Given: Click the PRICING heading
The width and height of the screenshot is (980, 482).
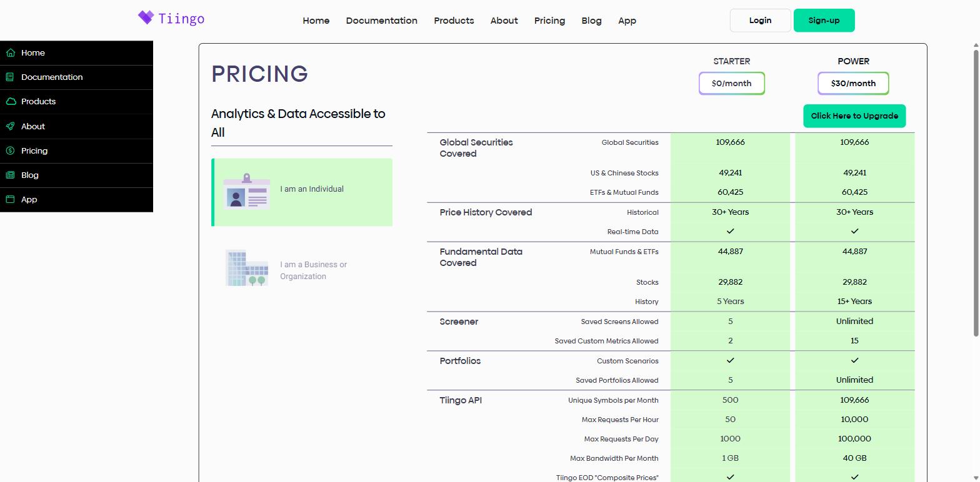Looking at the screenshot, I should (260, 74).
